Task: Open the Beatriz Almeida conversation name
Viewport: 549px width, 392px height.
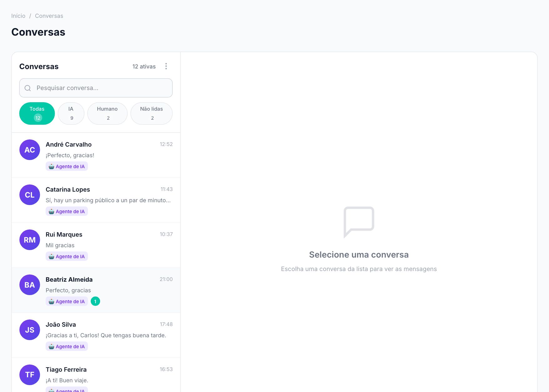Action: [69, 279]
